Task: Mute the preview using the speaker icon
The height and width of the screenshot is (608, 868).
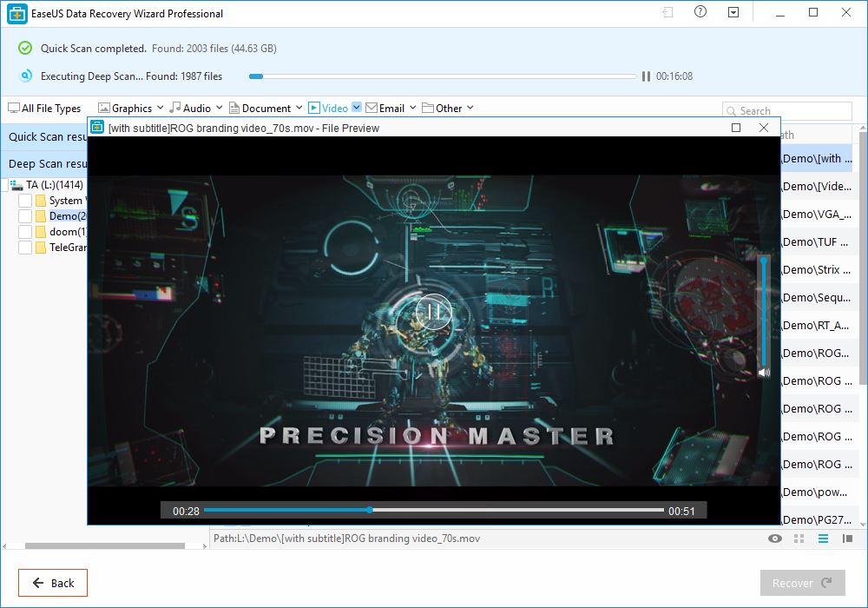Action: click(x=764, y=372)
